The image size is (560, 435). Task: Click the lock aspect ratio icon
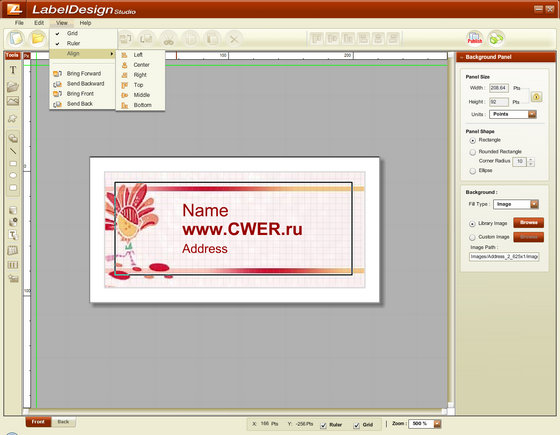point(536,97)
